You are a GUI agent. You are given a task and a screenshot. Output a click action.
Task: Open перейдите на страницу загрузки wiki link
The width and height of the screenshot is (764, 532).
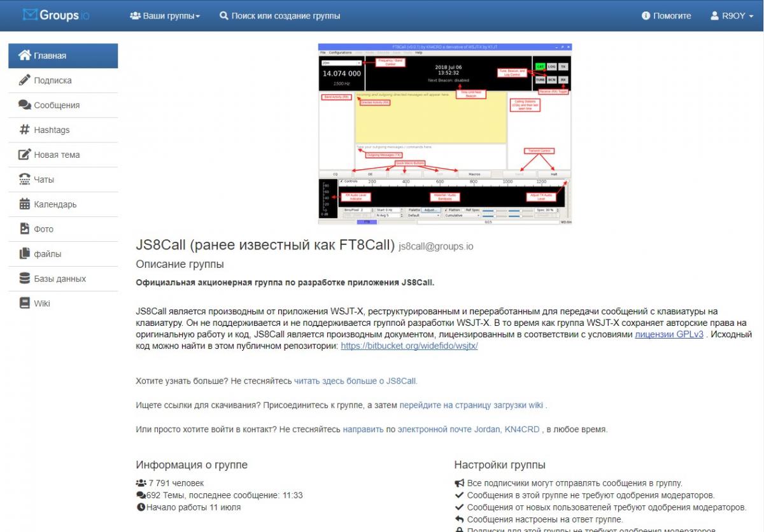(x=471, y=405)
